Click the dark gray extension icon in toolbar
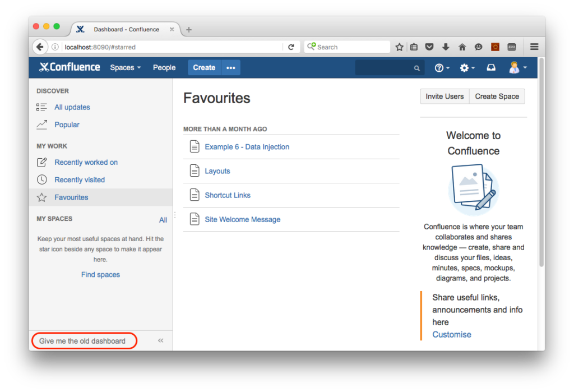The image size is (574, 392). pyautogui.click(x=511, y=47)
